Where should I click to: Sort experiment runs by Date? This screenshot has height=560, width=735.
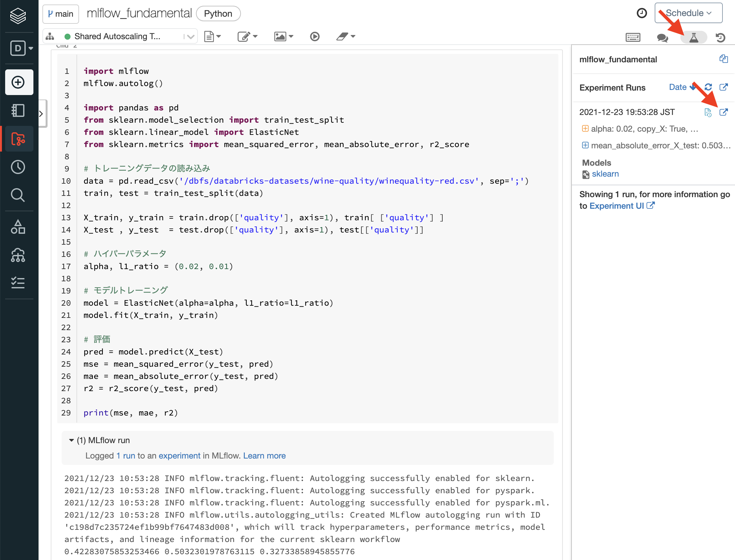point(682,87)
